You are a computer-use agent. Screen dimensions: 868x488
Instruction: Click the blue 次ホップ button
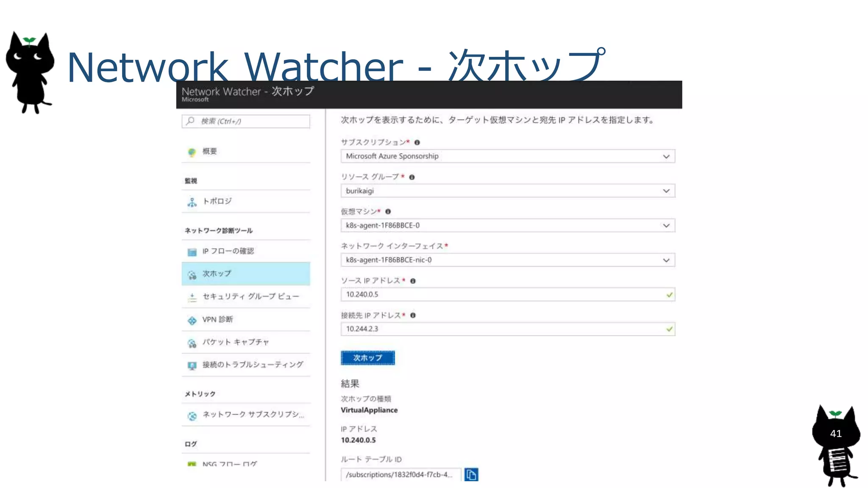[x=368, y=358]
